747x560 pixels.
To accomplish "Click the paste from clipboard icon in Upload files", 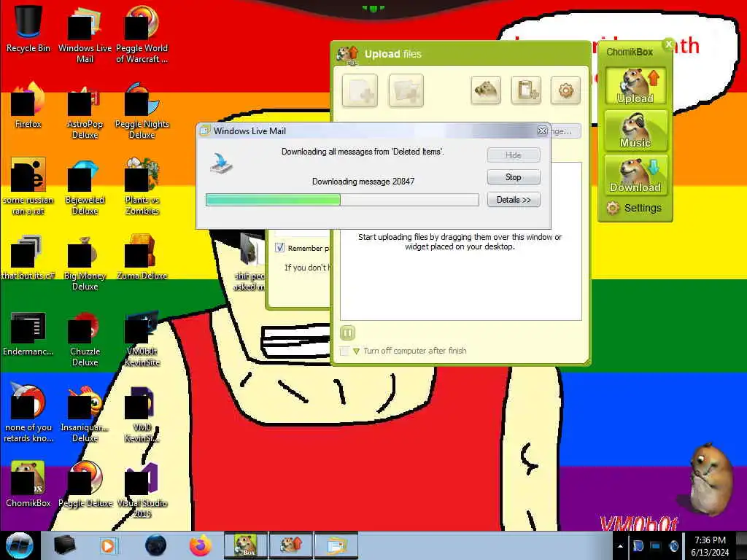I will pos(526,90).
